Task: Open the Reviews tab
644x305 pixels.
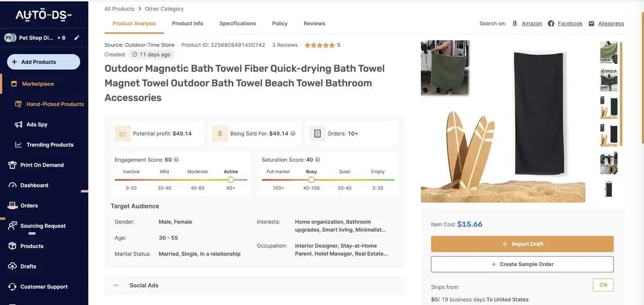Action: tap(314, 24)
